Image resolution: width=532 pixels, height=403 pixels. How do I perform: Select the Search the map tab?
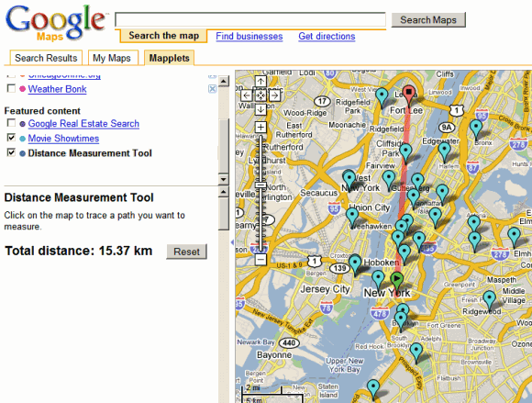coord(163,36)
